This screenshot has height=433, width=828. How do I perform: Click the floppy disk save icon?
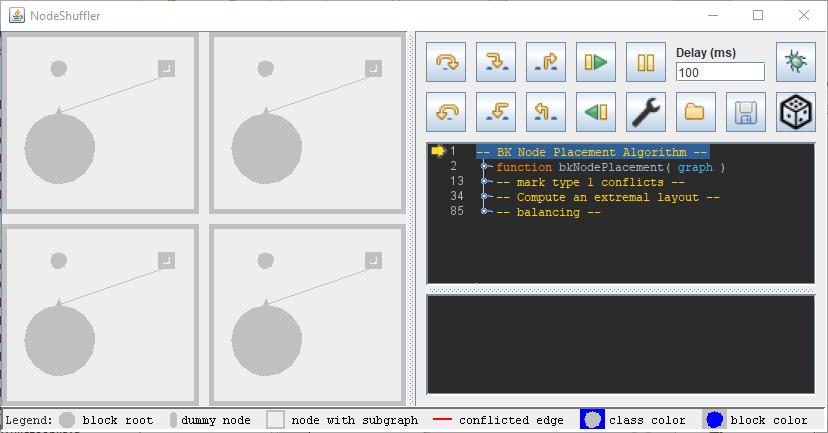click(746, 112)
